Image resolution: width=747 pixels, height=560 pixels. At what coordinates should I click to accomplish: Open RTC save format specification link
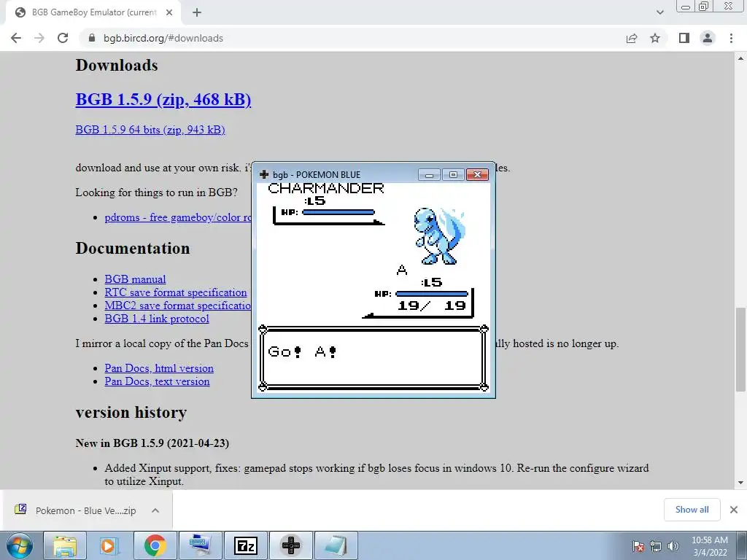pos(176,292)
